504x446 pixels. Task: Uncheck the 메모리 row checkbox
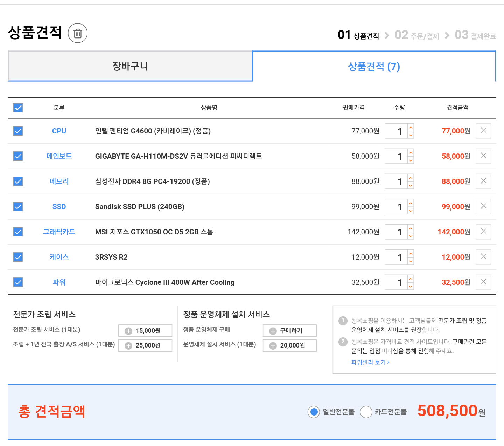point(18,181)
